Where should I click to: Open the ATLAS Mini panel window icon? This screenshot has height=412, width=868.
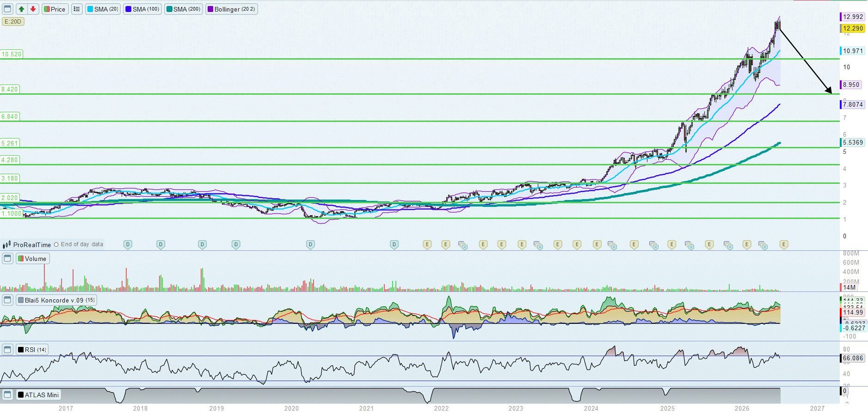[7, 395]
